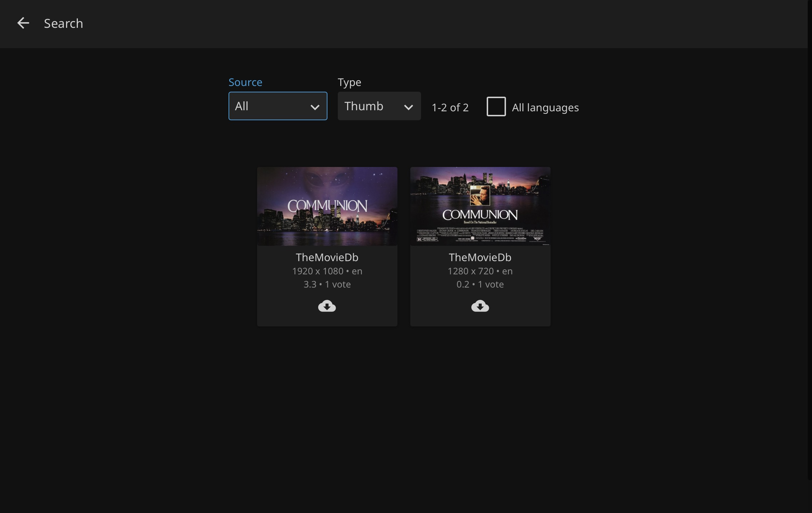
Task: Click the 1-2 of 2 results counter
Action: (x=450, y=107)
